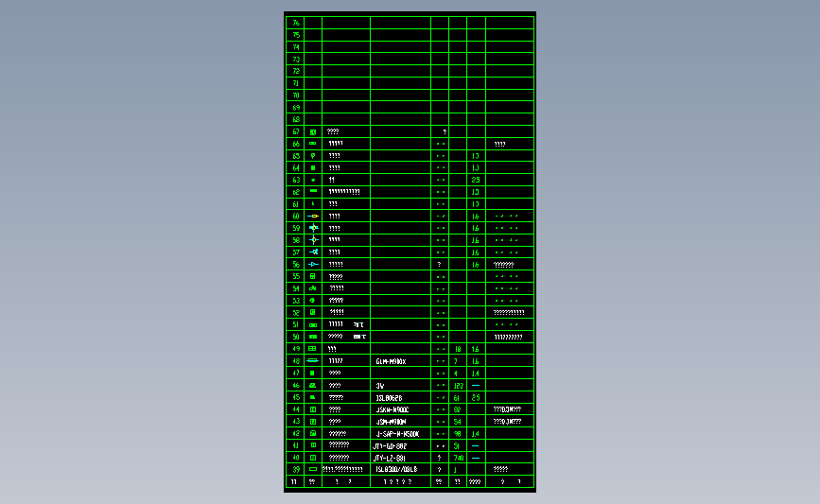Click the model text in row 44
Screen dimensions: 820x504
tap(393, 409)
